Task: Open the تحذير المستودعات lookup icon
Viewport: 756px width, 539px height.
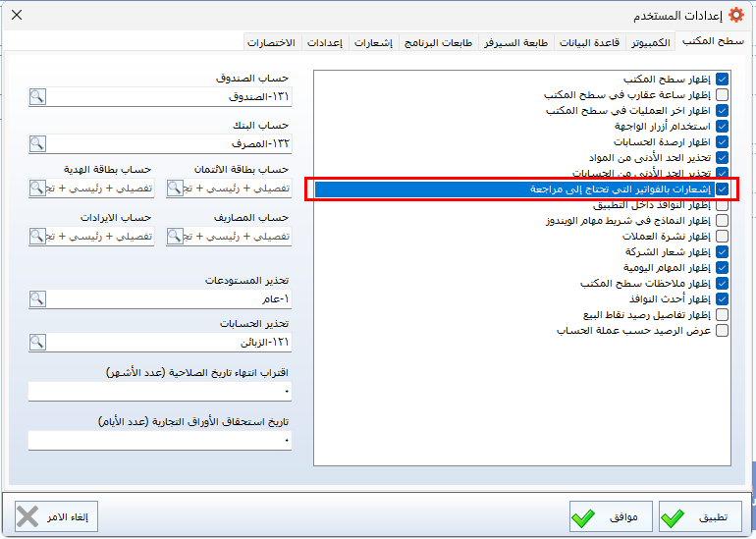Action: coord(37,297)
